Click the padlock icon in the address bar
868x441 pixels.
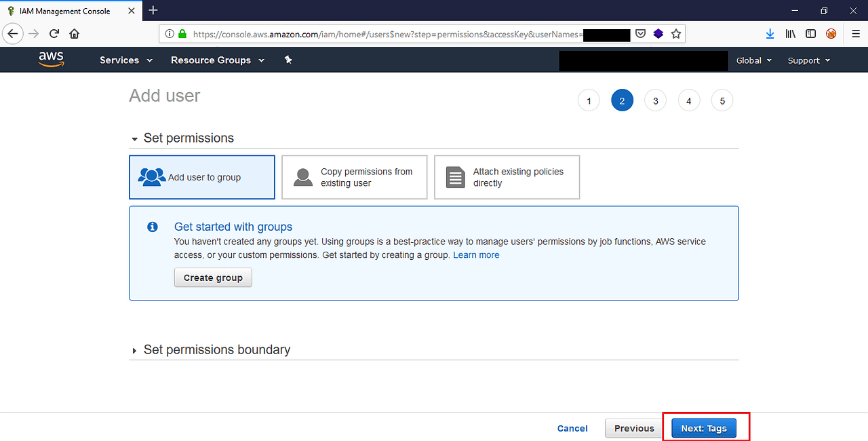point(182,33)
